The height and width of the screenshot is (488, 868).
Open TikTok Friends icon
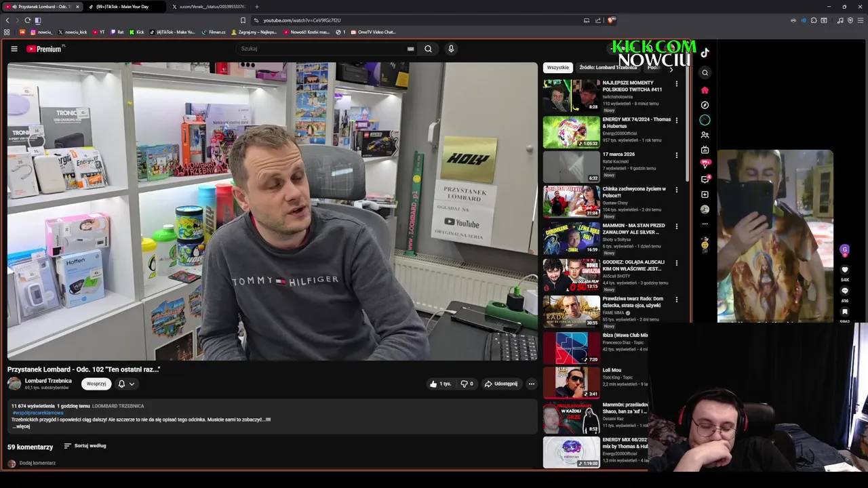click(705, 135)
